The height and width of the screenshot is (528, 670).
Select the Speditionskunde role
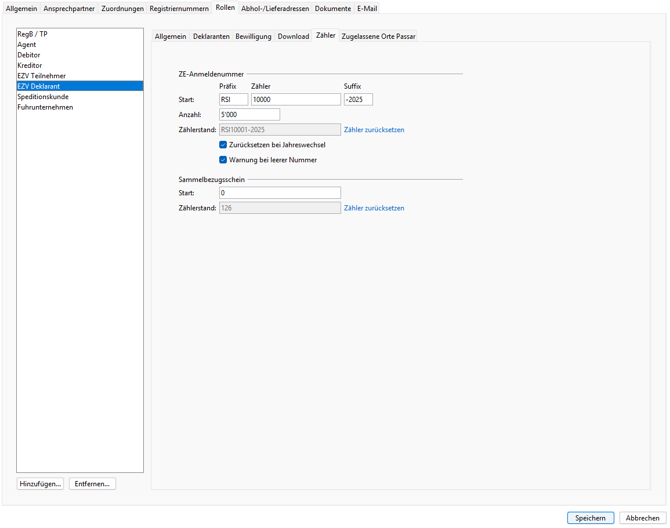pyautogui.click(x=43, y=97)
